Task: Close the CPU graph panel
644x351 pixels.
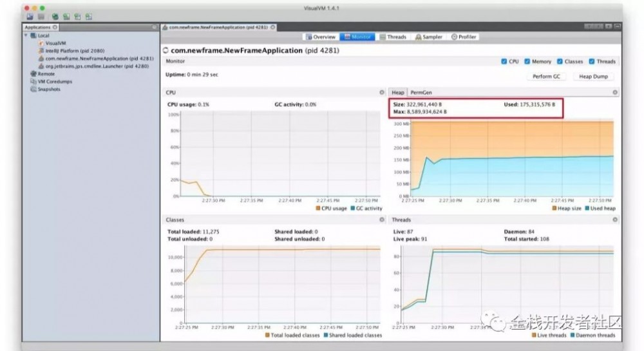Action: (381, 92)
